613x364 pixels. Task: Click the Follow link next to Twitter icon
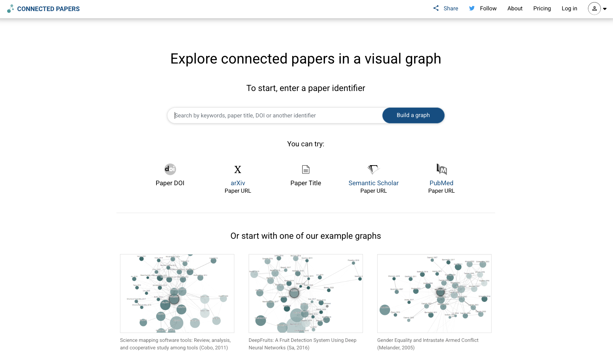(489, 8)
